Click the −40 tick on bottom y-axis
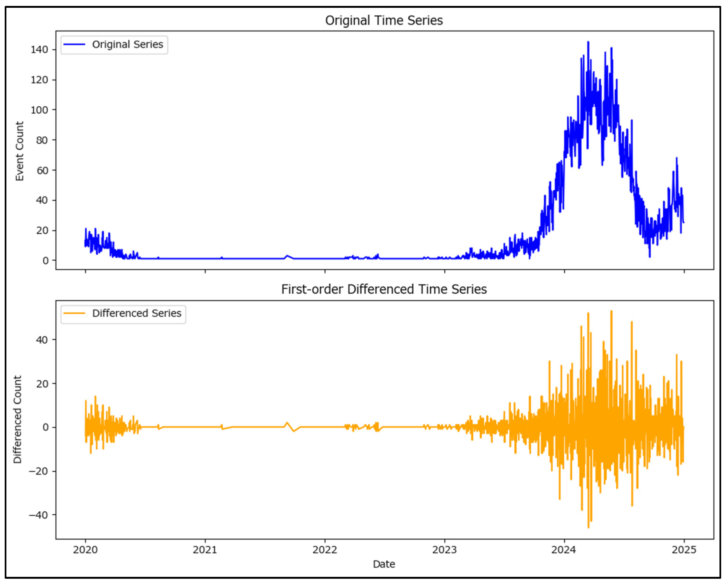The image size is (728, 583). [38, 515]
